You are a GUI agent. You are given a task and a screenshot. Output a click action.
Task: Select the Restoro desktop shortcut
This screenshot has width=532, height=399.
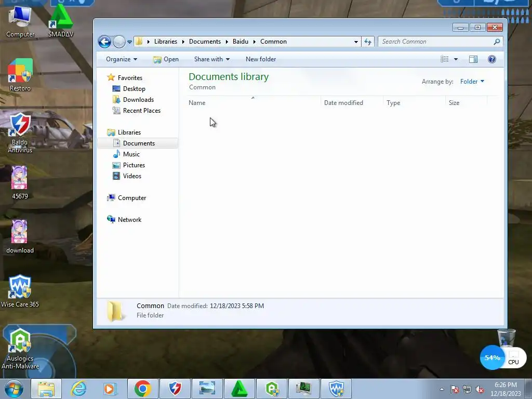20,75
